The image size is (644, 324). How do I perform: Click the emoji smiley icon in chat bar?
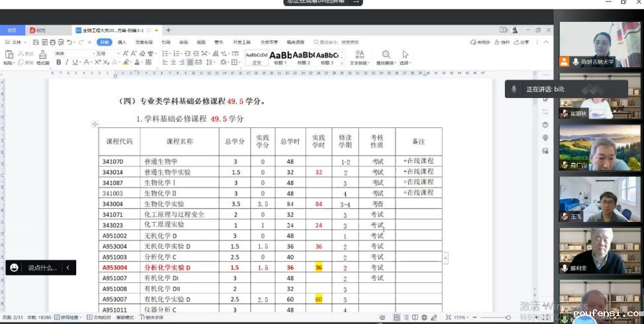[x=14, y=268]
